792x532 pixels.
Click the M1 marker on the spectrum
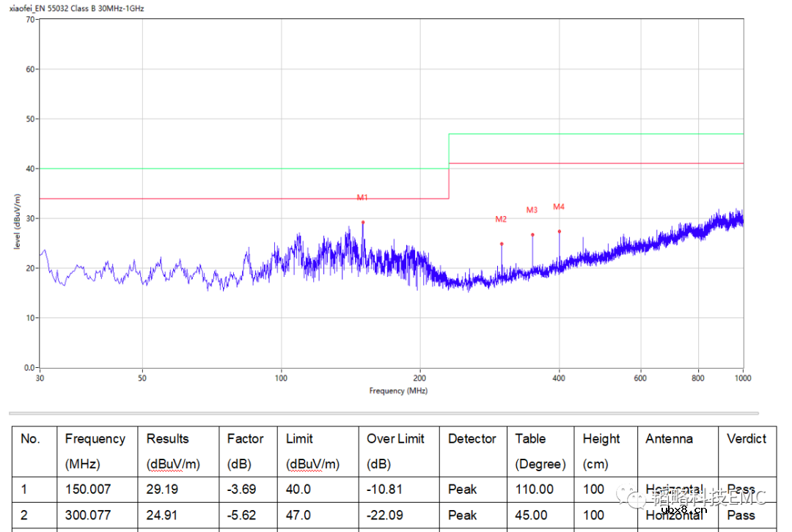pos(362,222)
